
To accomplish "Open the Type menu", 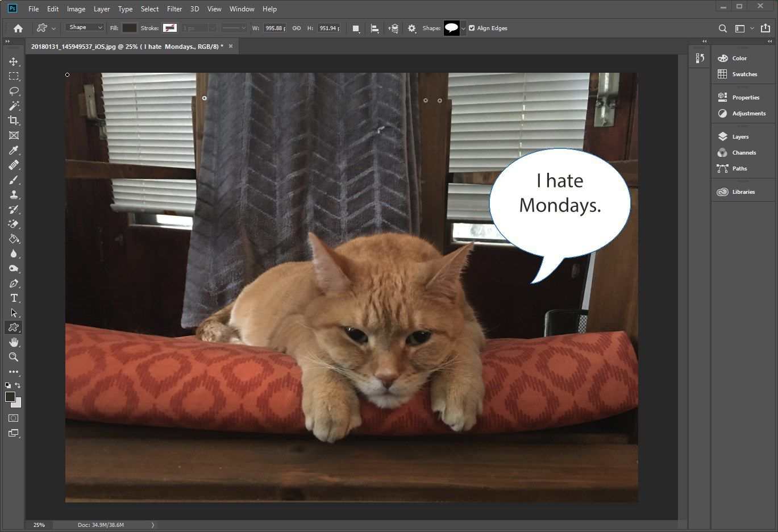I will tap(125, 9).
